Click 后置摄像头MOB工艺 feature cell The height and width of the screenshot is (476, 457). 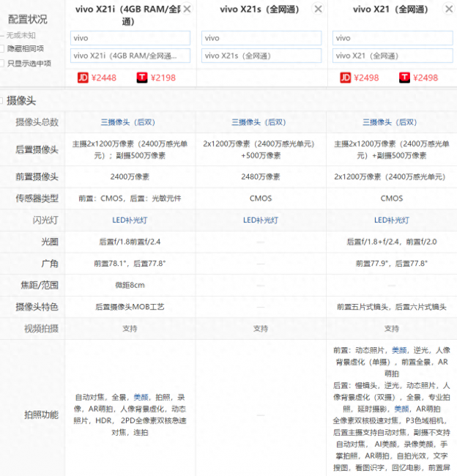pos(130,307)
